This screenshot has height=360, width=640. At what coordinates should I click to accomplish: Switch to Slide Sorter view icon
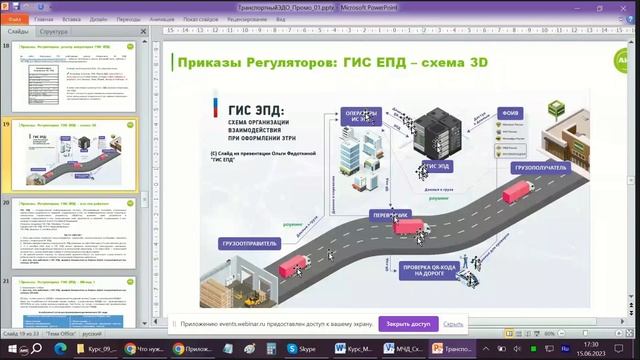click(518, 333)
